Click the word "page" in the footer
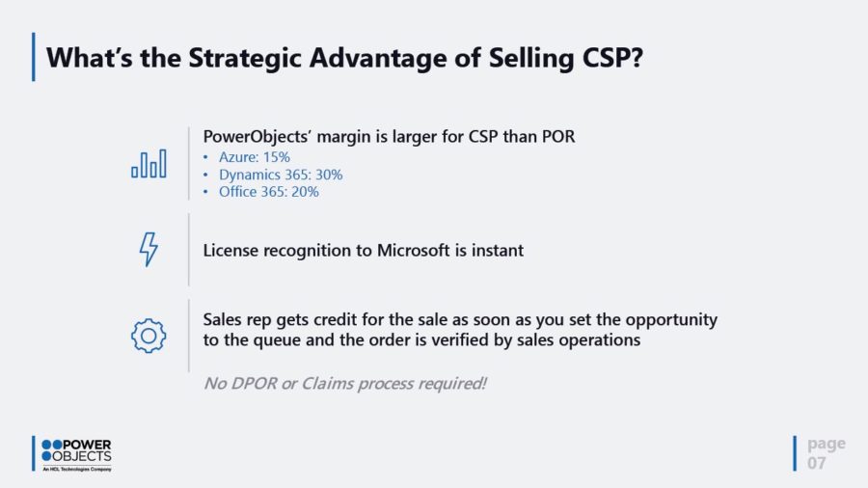Viewport: 868px width, 488px height. click(827, 444)
